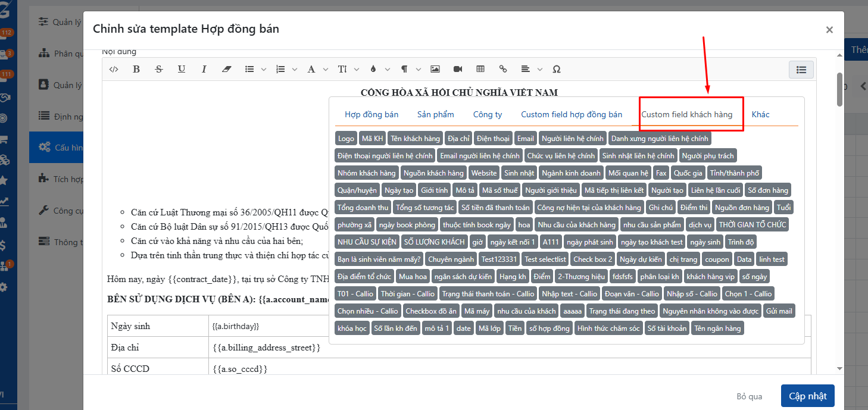Select the Custom field hợp đồng bán tab
The height and width of the screenshot is (410, 868).
pos(572,114)
